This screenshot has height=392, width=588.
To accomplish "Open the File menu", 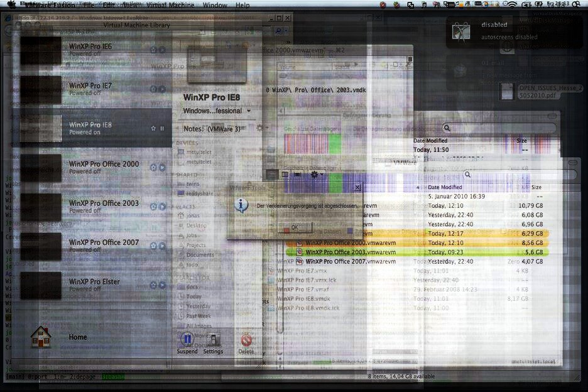I will 89,5.
